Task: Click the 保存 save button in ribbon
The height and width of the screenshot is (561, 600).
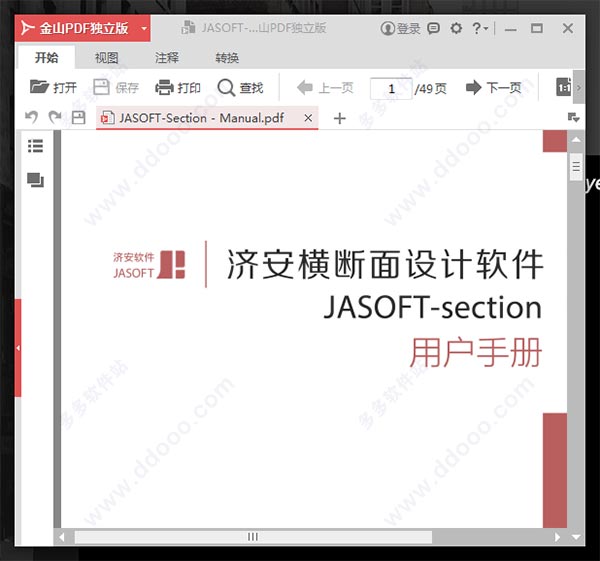Action: click(x=116, y=88)
